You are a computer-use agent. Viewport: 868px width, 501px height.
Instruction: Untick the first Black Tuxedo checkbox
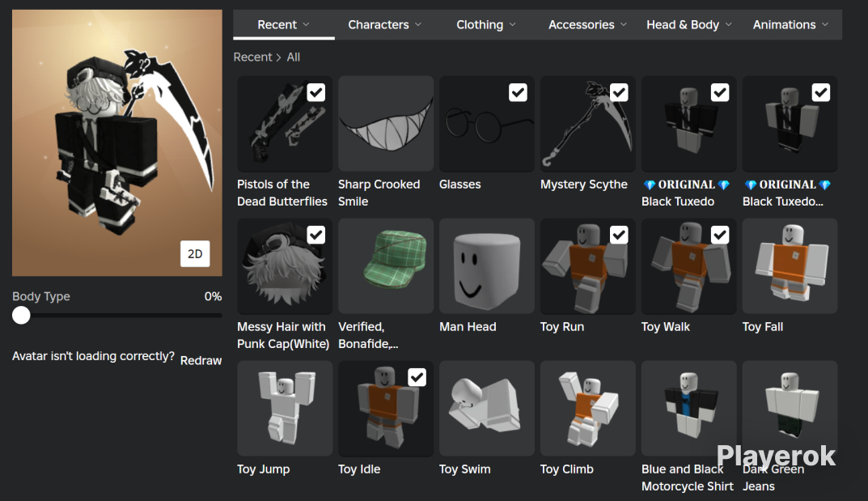coord(720,92)
